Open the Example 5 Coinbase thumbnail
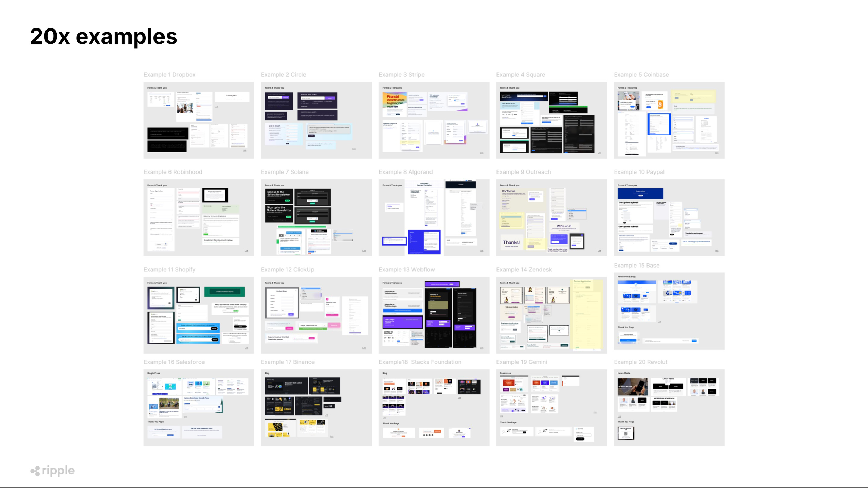 coord(669,120)
